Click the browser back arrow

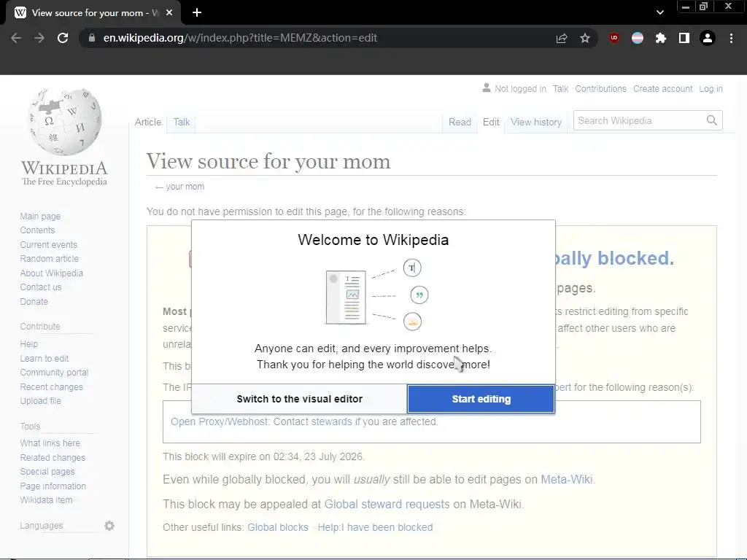[x=16, y=38]
